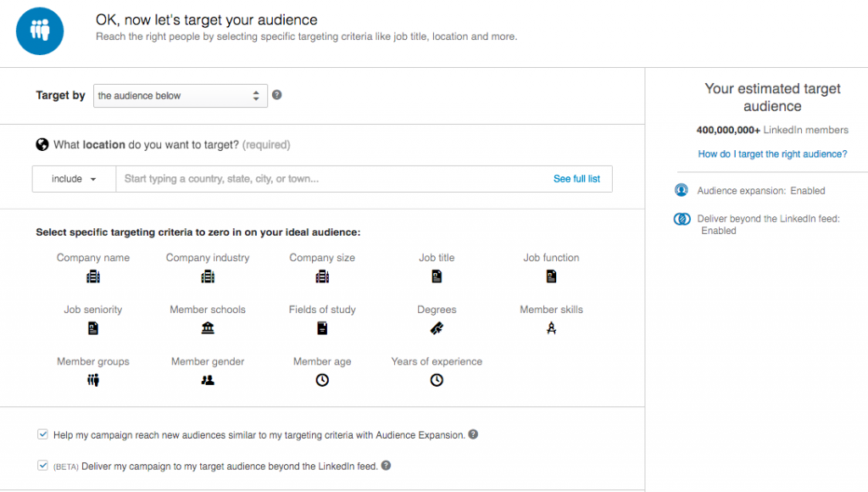
Task: Click the Member gender icon
Action: pyautogui.click(x=208, y=380)
